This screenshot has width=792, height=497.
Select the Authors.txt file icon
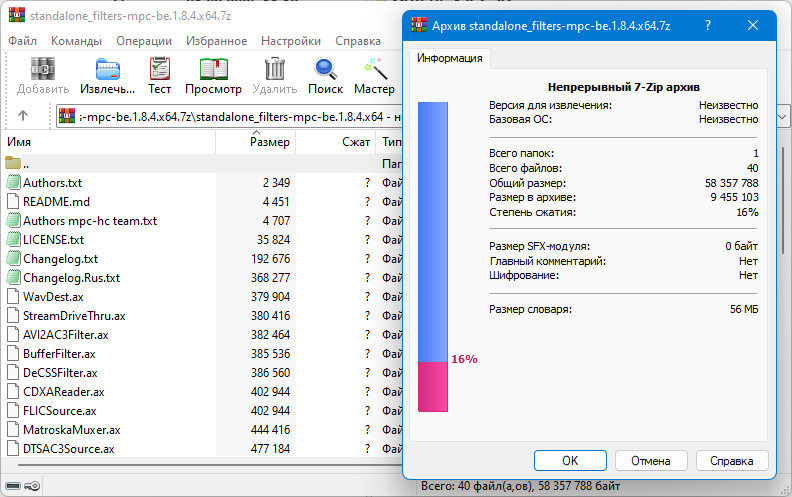coord(14,182)
